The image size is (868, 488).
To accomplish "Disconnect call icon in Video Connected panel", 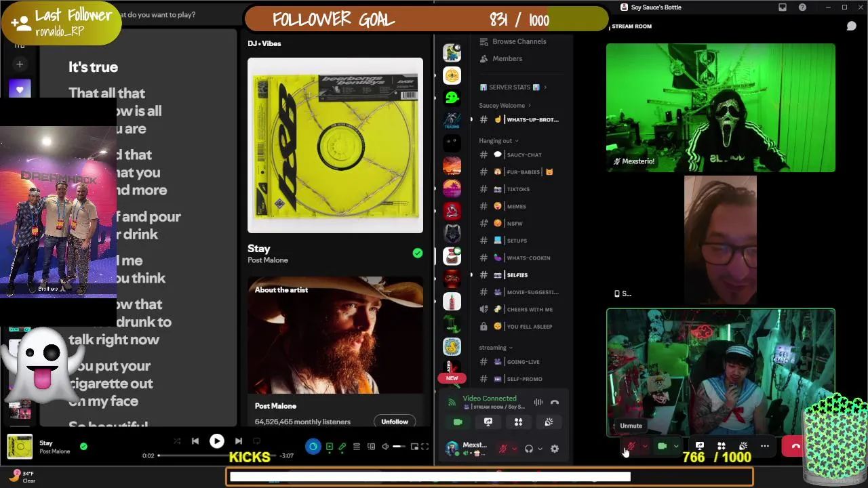I will coord(555,402).
